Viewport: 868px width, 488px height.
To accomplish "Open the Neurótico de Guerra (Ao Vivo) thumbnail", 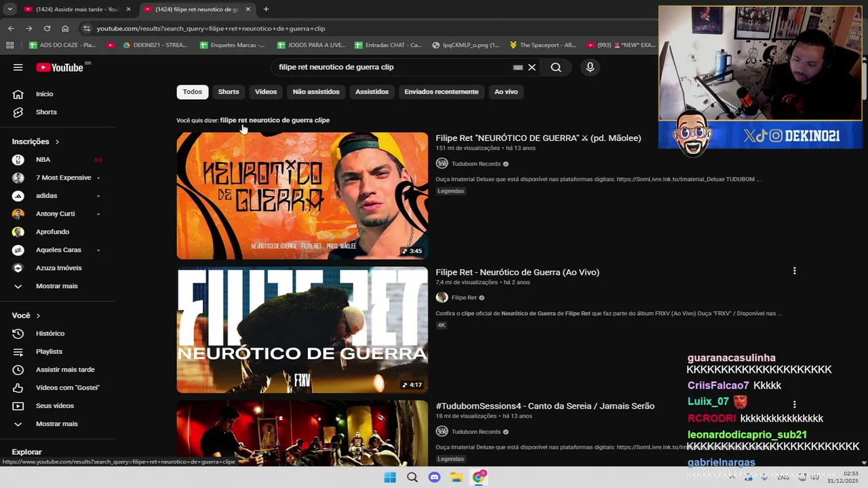I will click(x=302, y=330).
